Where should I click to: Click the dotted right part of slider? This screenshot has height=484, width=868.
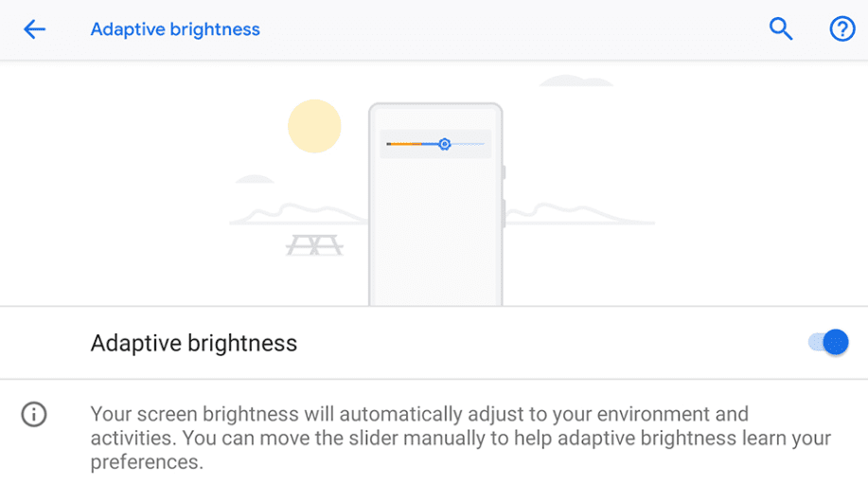coord(468,144)
